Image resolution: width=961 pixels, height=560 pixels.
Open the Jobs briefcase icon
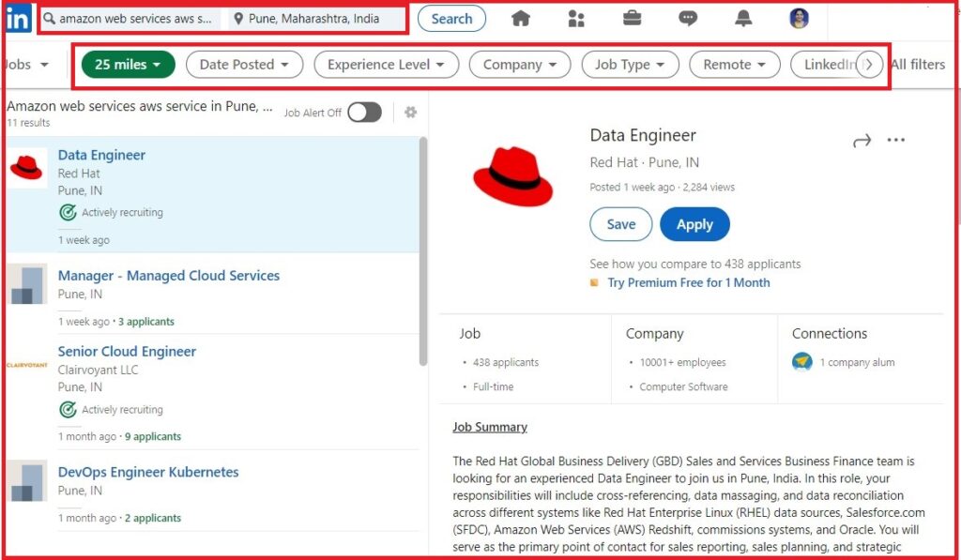(x=632, y=18)
